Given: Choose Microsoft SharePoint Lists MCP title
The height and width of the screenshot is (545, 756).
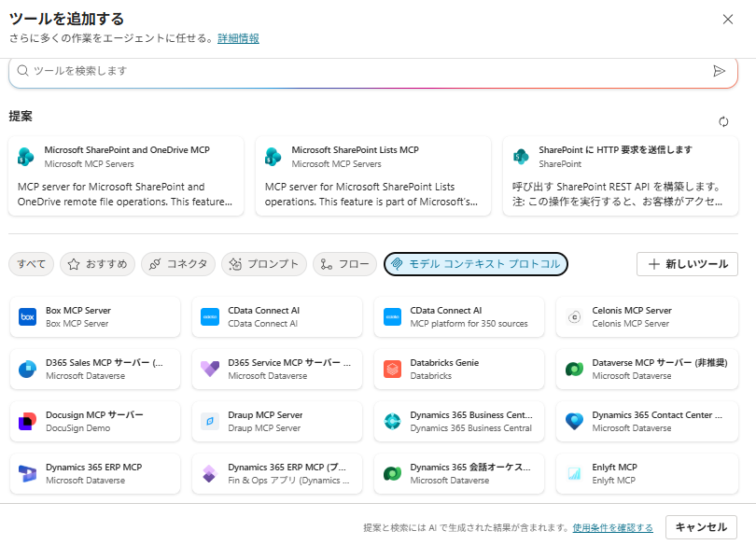Looking at the screenshot, I should (x=356, y=150).
